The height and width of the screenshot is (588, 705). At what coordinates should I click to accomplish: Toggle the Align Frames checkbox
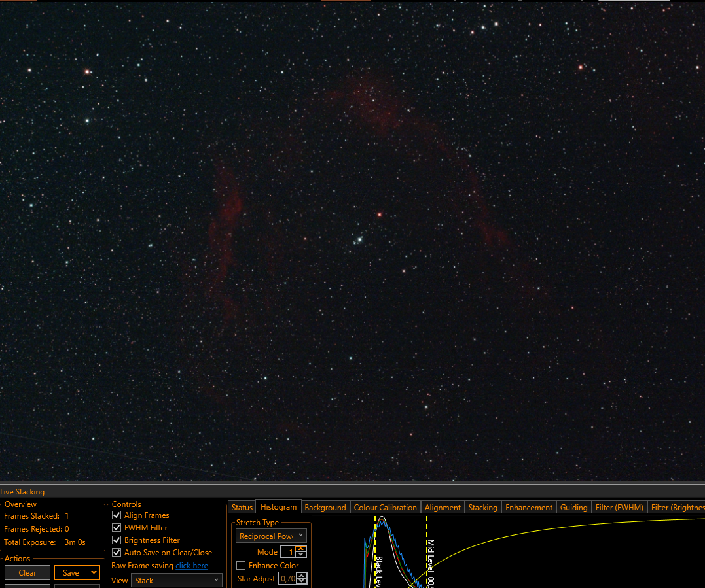pos(117,515)
